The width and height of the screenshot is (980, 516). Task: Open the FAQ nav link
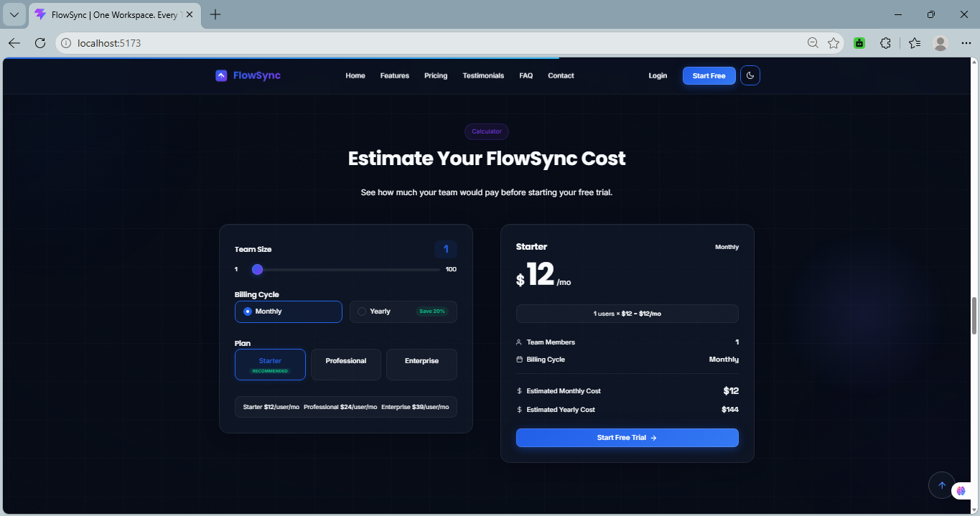526,75
